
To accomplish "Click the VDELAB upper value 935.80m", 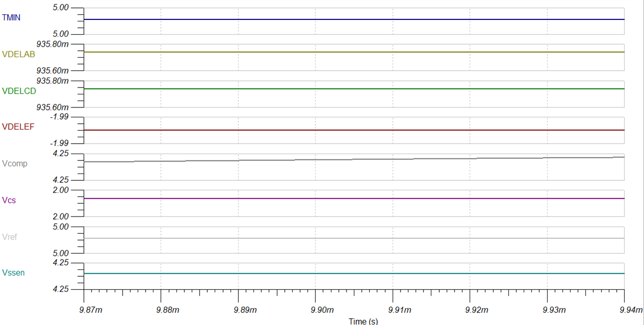I will pyautogui.click(x=53, y=44).
